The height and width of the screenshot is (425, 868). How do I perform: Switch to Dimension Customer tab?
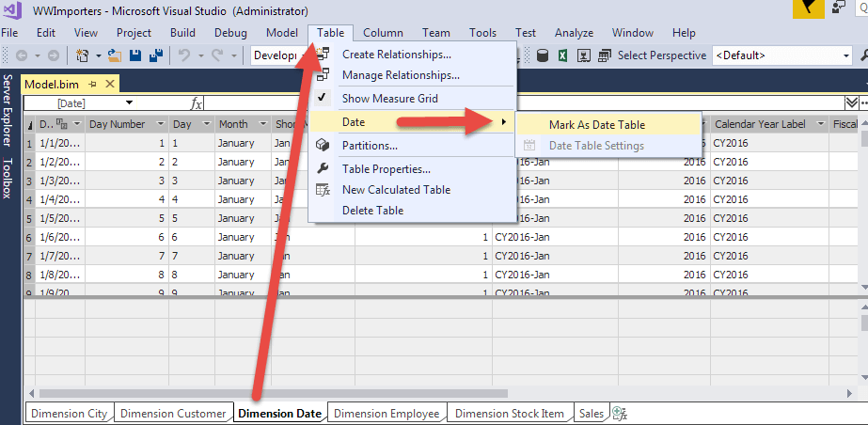pyautogui.click(x=173, y=414)
